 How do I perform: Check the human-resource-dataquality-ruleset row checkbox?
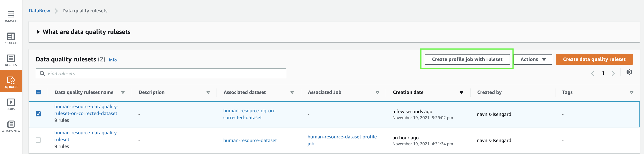pyautogui.click(x=38, y=140)
